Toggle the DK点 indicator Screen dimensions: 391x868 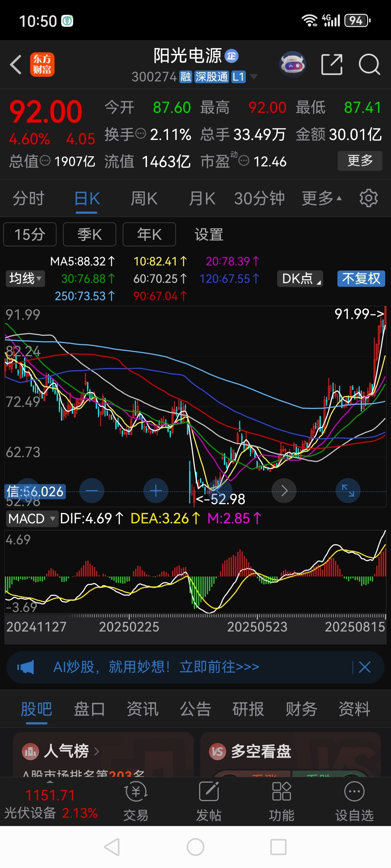point(300,278)
